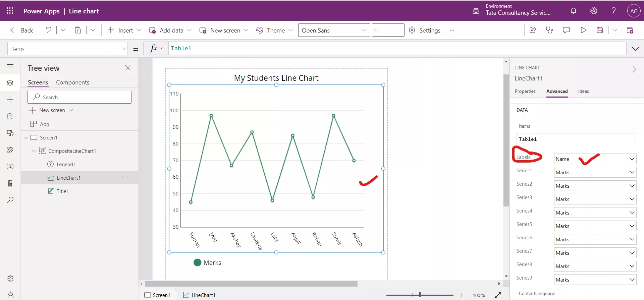Open the toolbar overflow ellipsis
The image size is (644, 300).
coord(452,30)
